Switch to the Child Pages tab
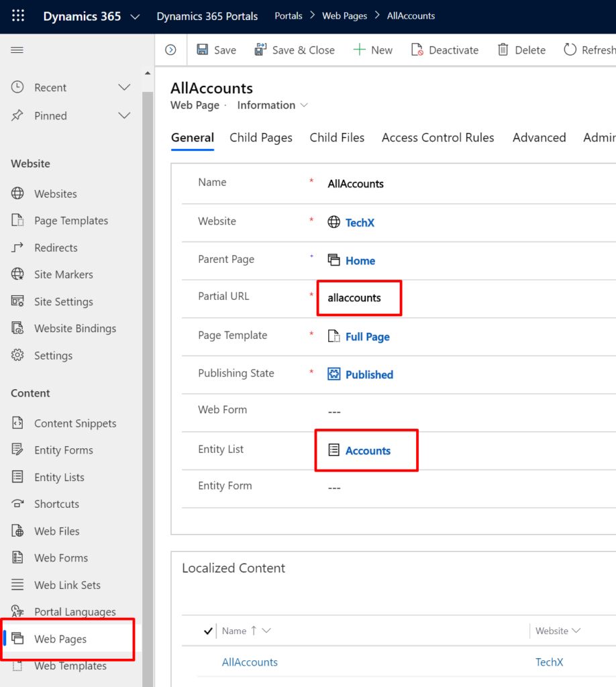 point(261,138)
